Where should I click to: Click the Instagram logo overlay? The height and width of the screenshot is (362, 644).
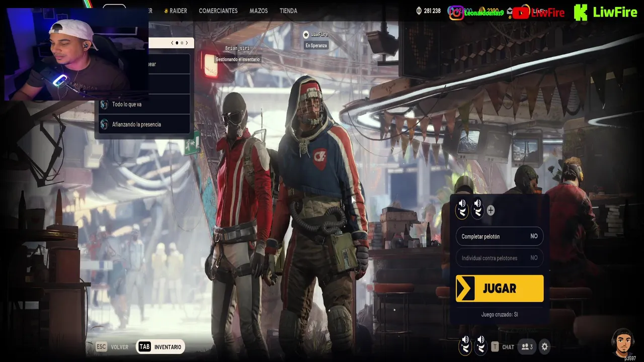pos(456,13)
